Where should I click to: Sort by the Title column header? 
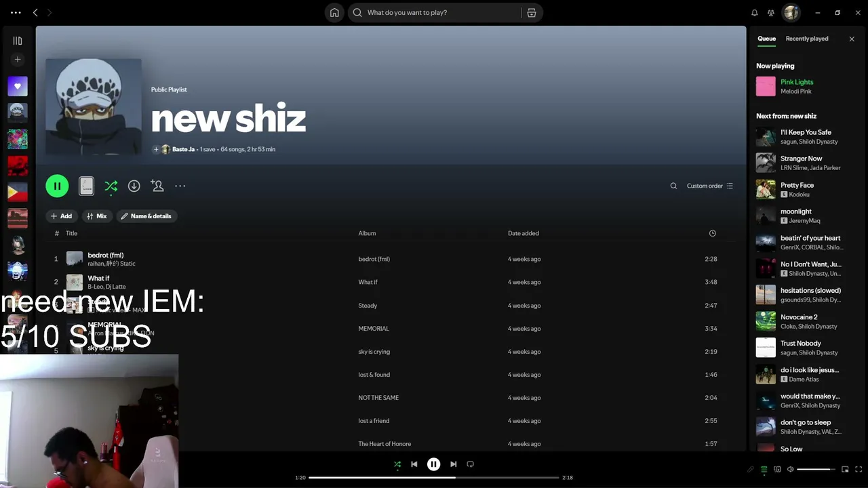point(71,233)
